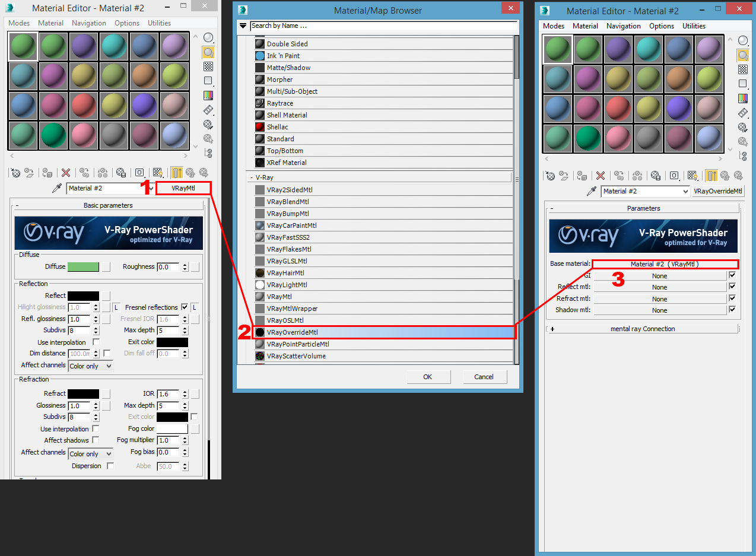Collapse the Basic parameters rollout
Viewport: 756px width, 556px height.
[x=107, y=205]
